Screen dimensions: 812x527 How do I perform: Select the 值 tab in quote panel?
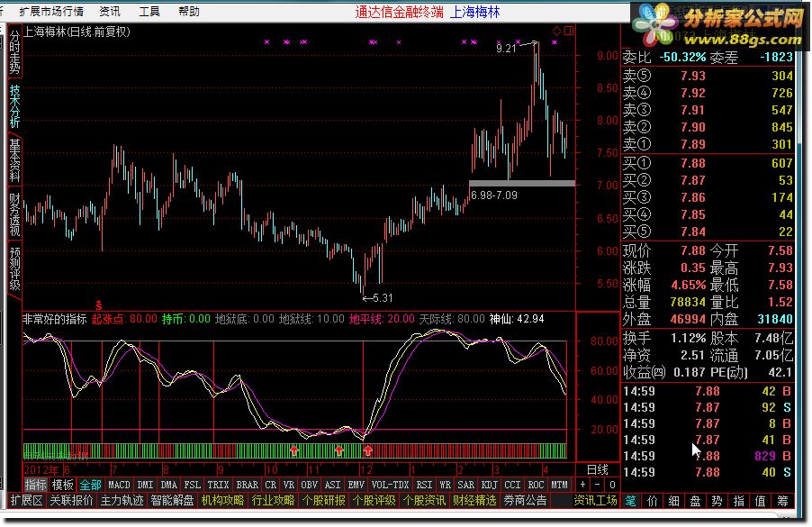[x=760, y=501]
